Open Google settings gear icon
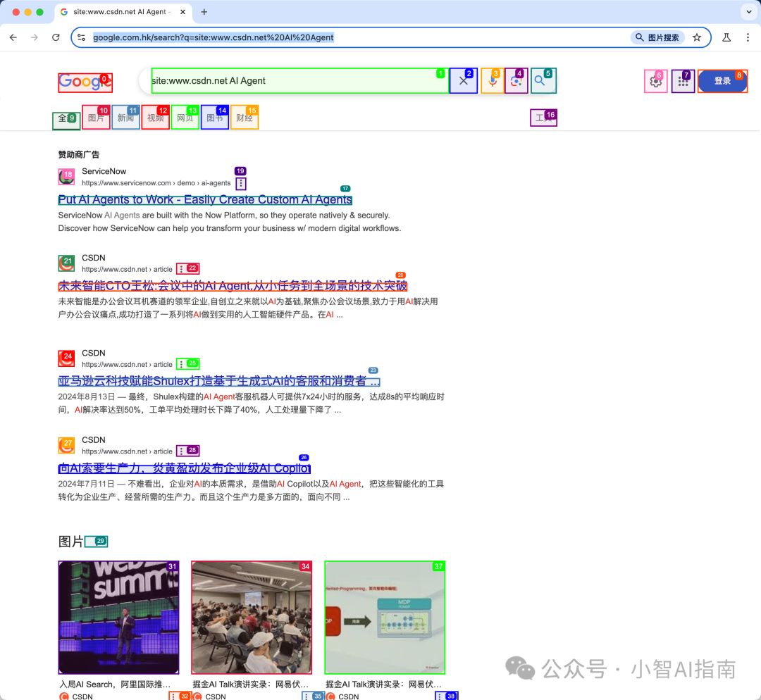761x700 pixels. [x=655, y=82]
